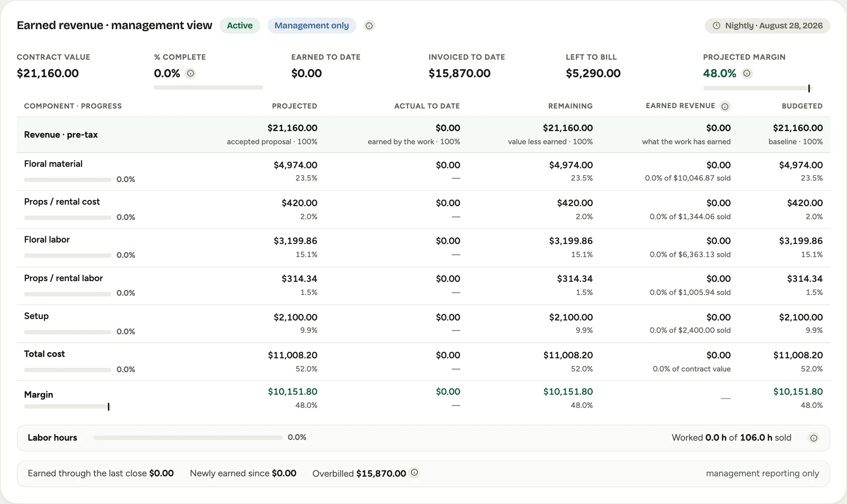Click the Setup row label
This screenshot has width=847, height=504.
pos(36,316)
